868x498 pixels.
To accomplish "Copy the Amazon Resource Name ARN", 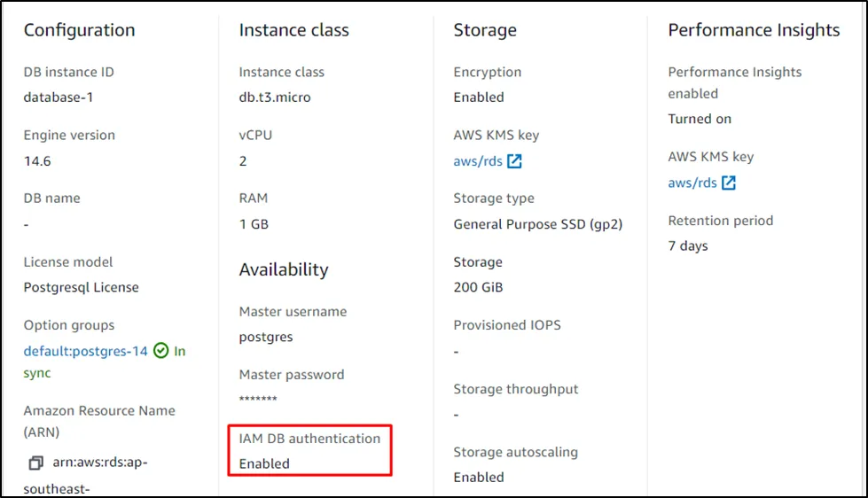I will pyautogui.click(x=35, y=463).
